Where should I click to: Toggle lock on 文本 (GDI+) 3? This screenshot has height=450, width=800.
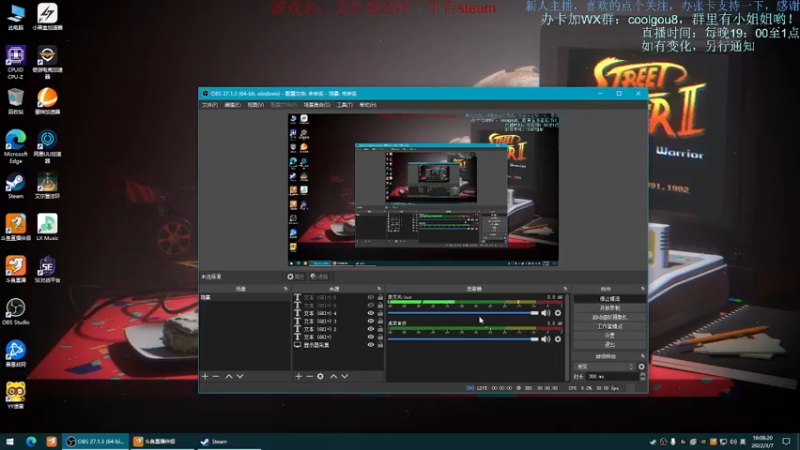click(380, 321)
